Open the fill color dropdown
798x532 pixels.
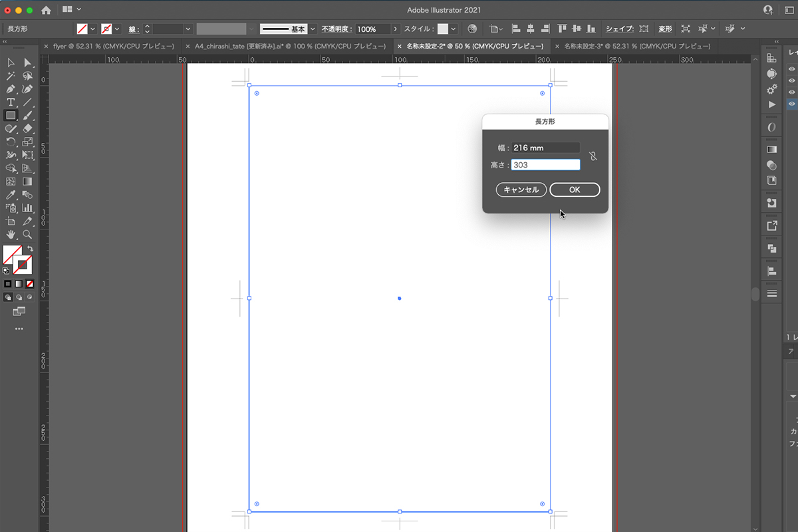[x=93, y=29]
